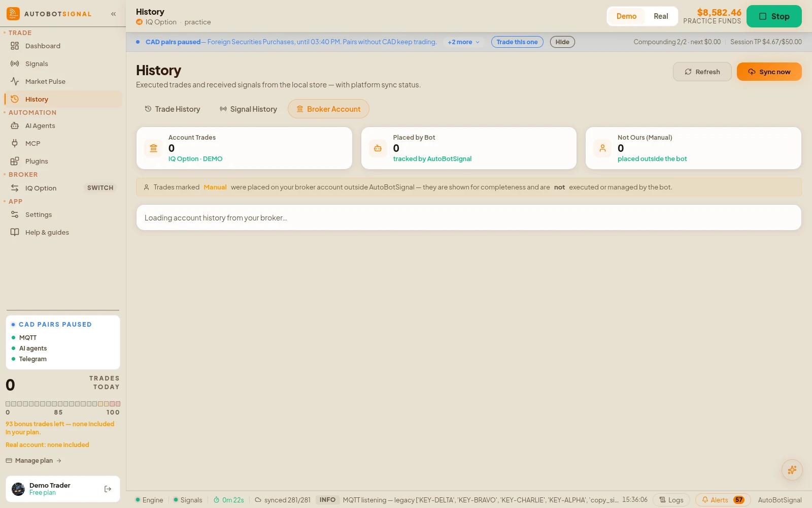
Task: Open Alerts with 57 badge
Action: [723, 500]
